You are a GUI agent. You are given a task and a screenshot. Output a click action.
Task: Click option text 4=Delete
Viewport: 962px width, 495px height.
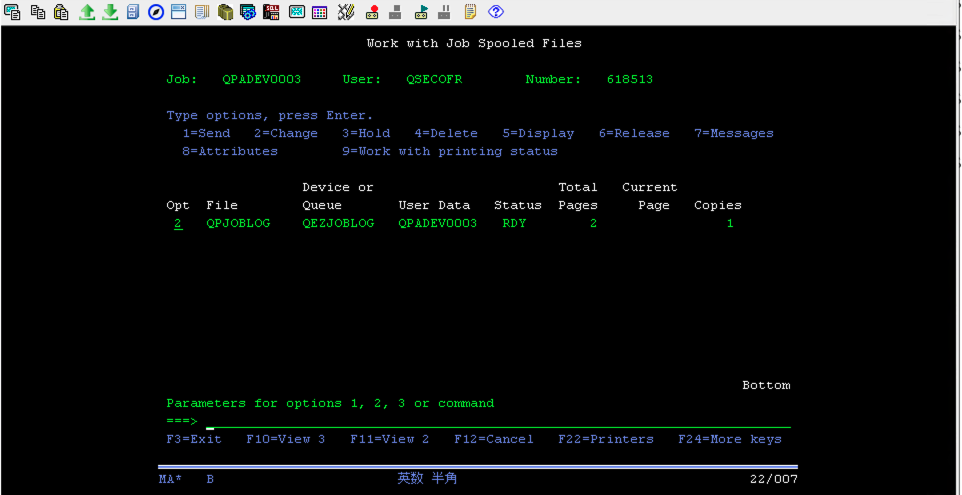click(446, 133)
